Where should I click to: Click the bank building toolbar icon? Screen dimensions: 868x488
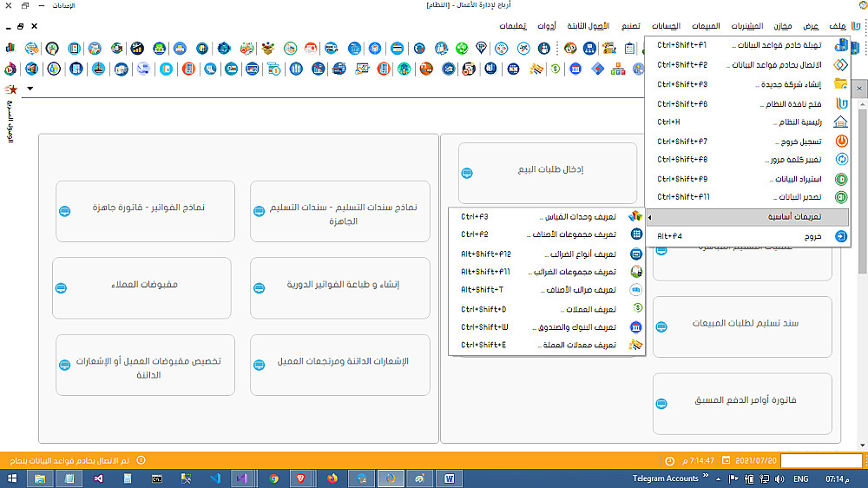(575, 69)
